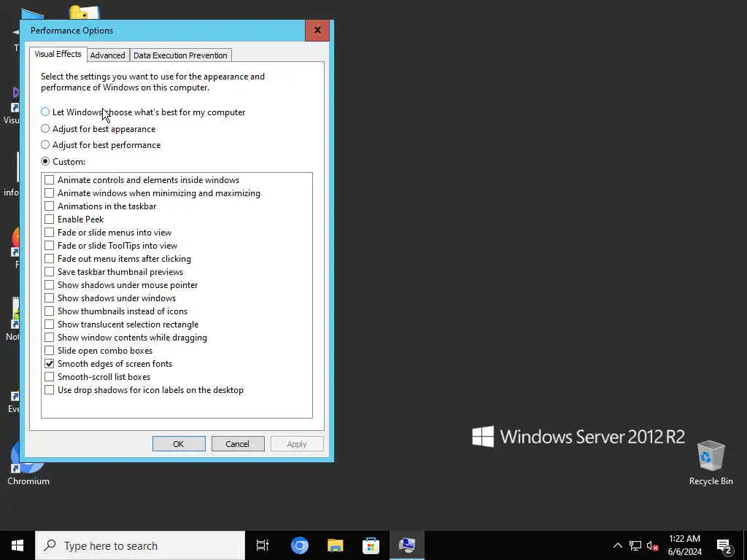Open network status tray icon

point(635,545)
